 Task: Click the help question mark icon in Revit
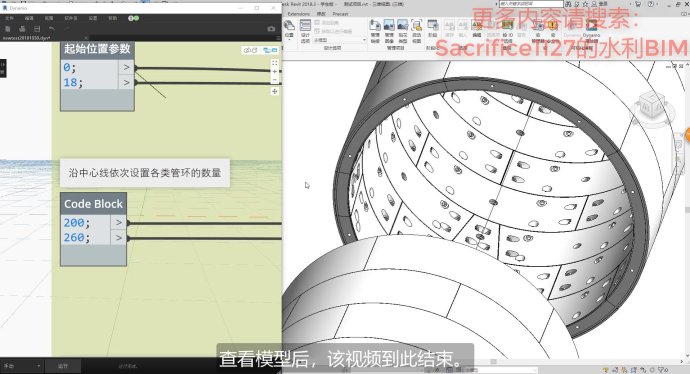tap(651, 4)
